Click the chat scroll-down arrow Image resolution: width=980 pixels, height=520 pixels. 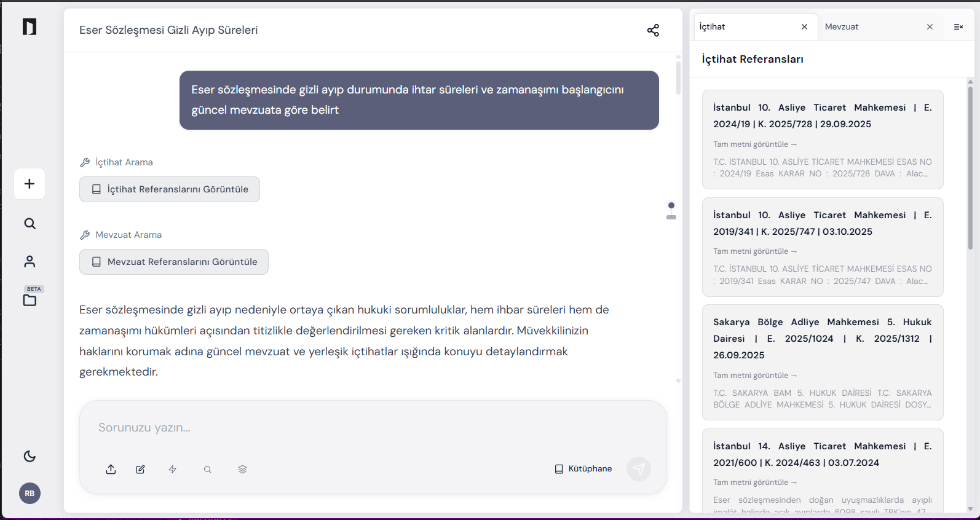pos(678,382)
